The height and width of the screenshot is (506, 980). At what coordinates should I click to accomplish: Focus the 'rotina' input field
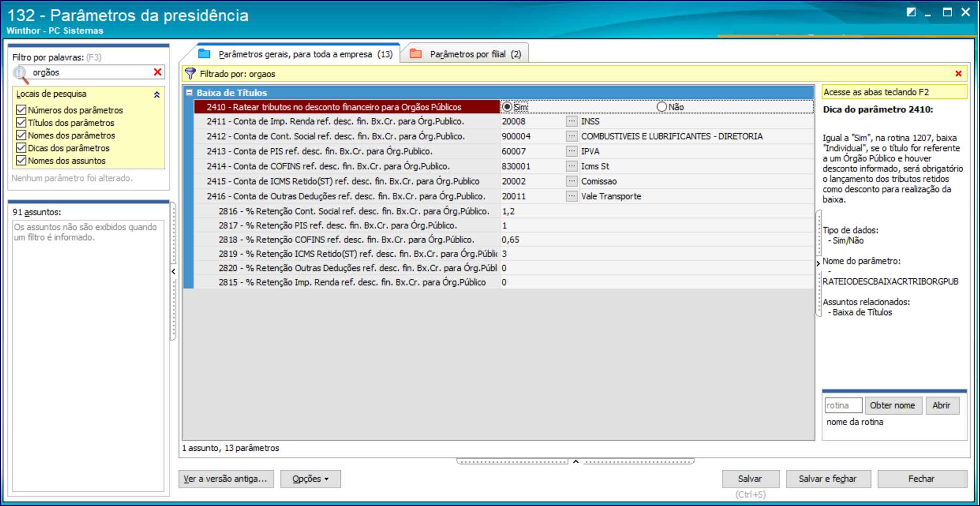[x=843, y=405]
